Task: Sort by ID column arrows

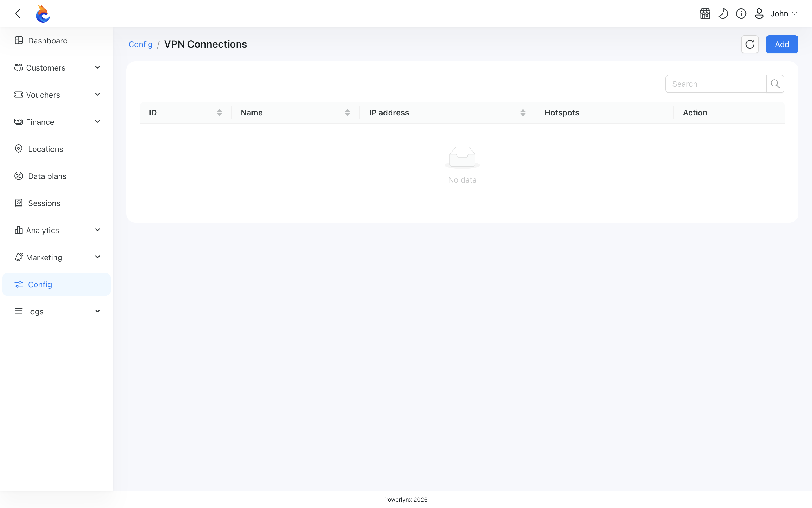Action: (219, 113)
